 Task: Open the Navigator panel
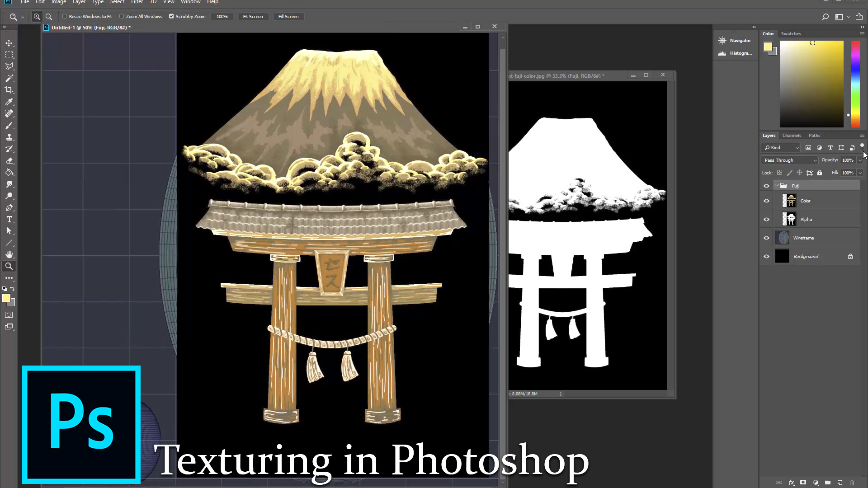[x=735, y=40]
